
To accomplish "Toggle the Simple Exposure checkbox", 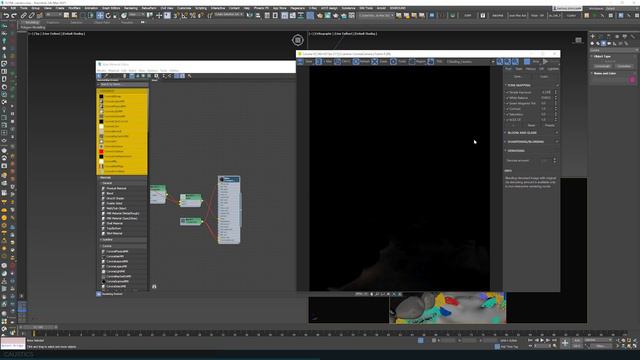I will [507, 92].
